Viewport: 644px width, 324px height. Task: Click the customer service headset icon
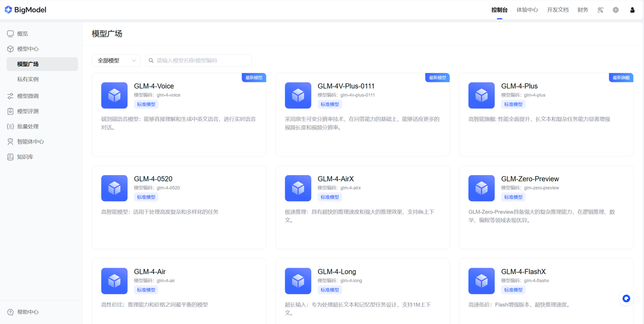[x=600, y=10]
